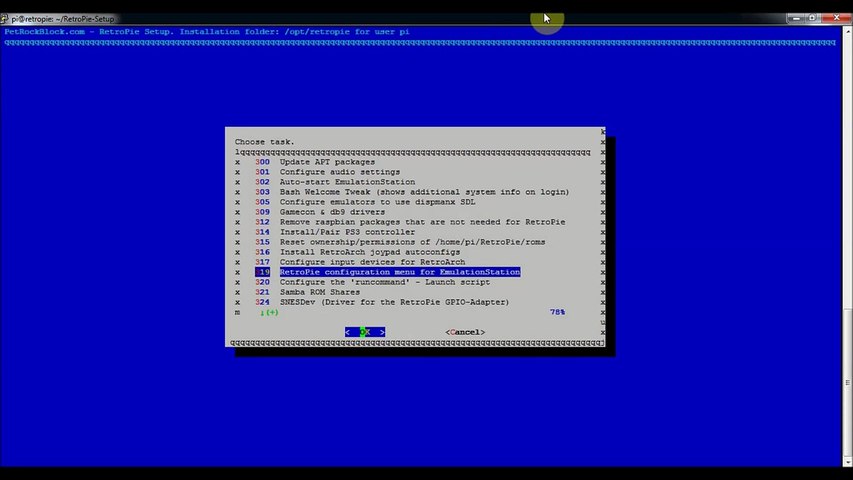Click the OK button

[x=365, y=332]
